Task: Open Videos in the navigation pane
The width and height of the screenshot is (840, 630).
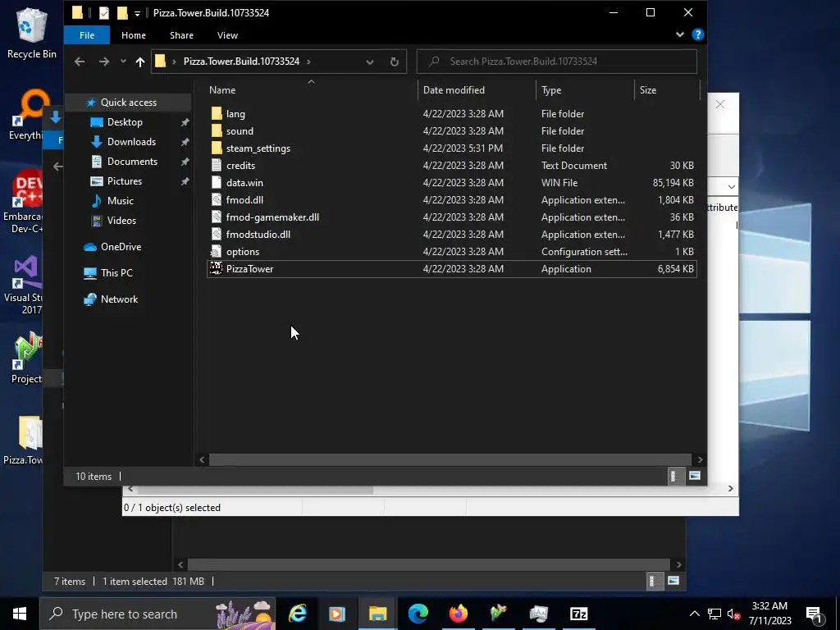Action: 121,221
